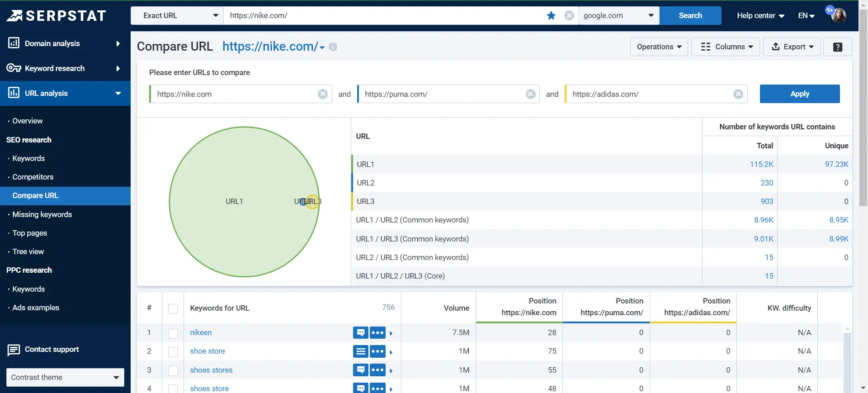This screenshot has width=868, height=393.
Task: Select all keywords with header checkbox
Action: tap(173, 308)
